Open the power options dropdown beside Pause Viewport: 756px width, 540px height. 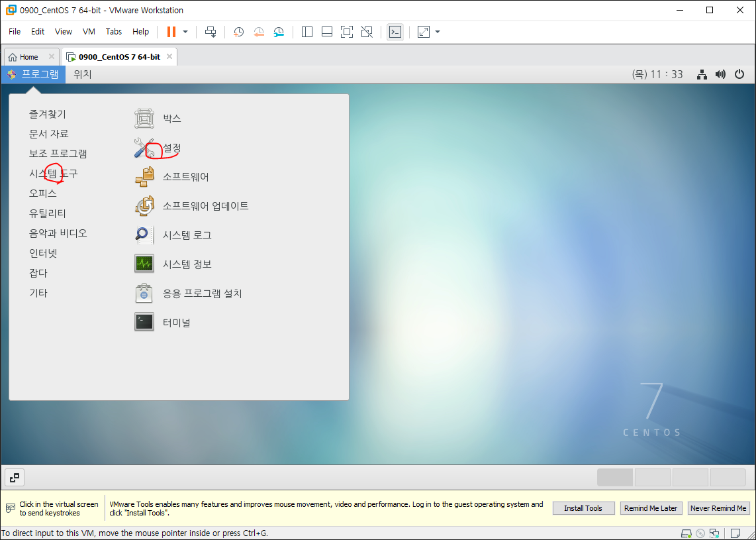[185, 32]
